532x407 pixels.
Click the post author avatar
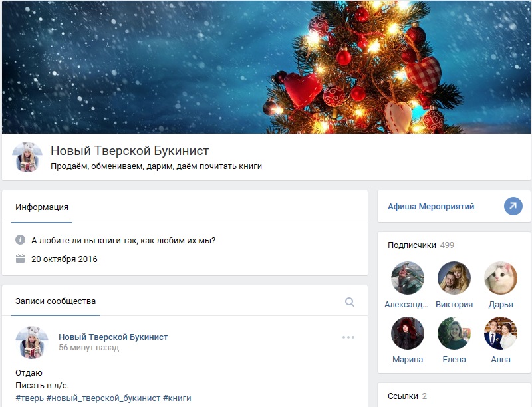point(31,342)
